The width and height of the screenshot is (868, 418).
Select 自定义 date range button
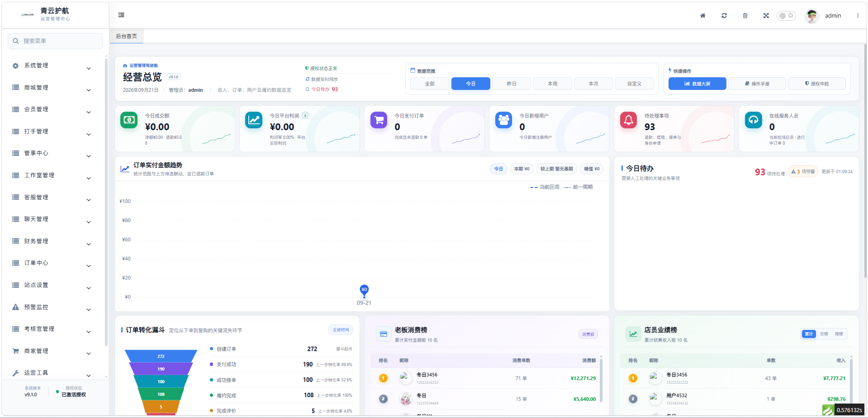[634, 84]
